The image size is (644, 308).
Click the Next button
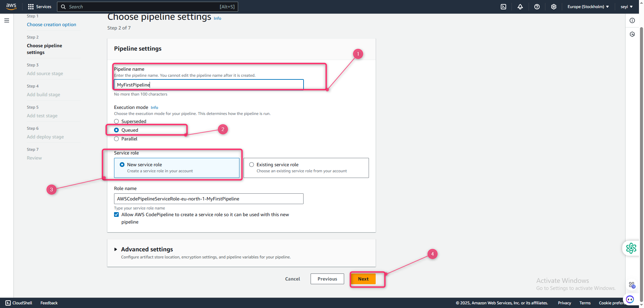point(363,279)
